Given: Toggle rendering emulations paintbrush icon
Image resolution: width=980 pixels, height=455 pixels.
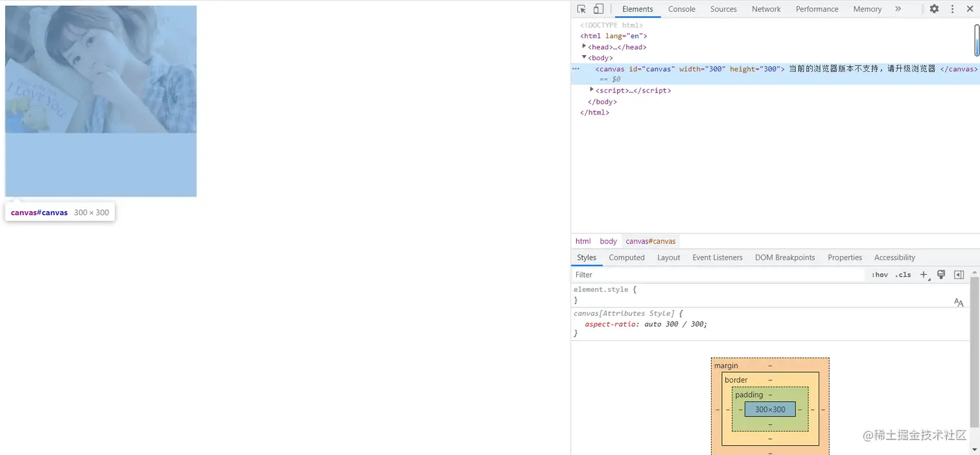Looking at the screenshot, I should point(941,275).
